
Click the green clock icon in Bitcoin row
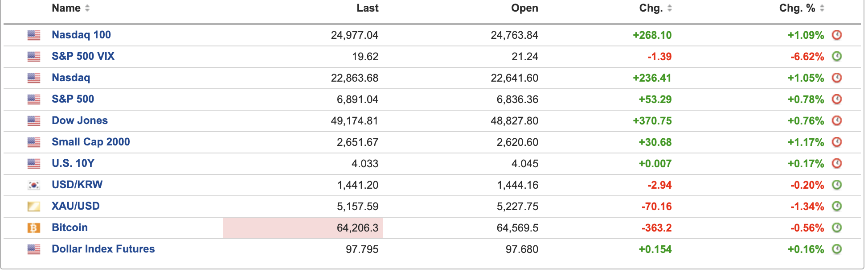pos(837,227)
